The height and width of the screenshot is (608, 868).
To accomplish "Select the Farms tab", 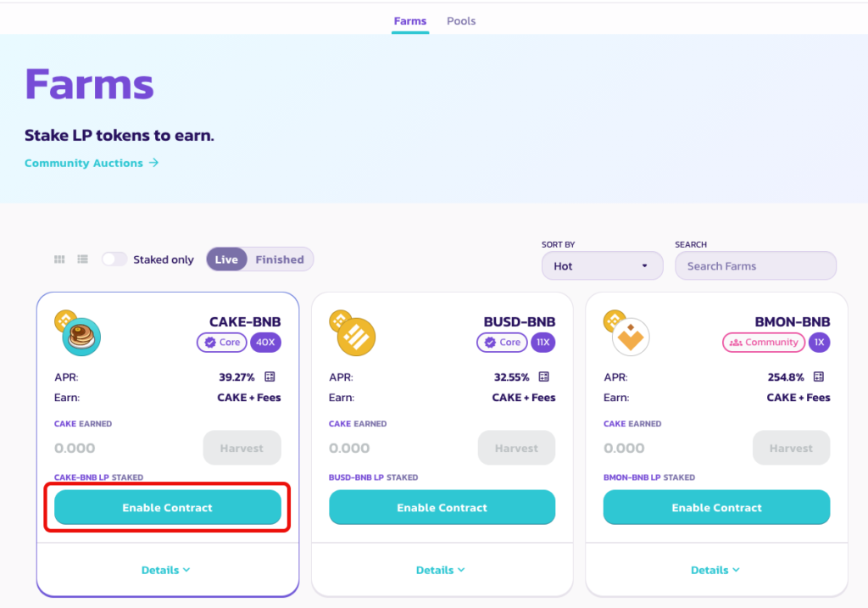I will (410, 21).
